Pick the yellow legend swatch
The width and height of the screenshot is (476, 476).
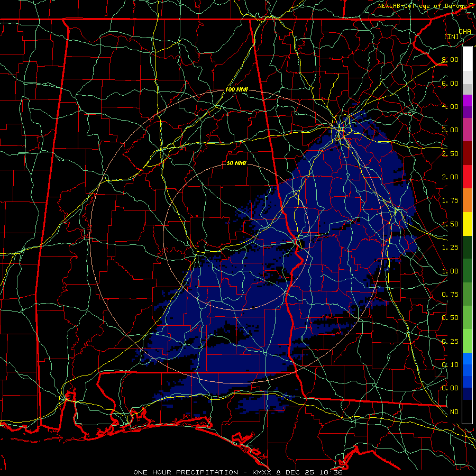[x=467, y=224]
